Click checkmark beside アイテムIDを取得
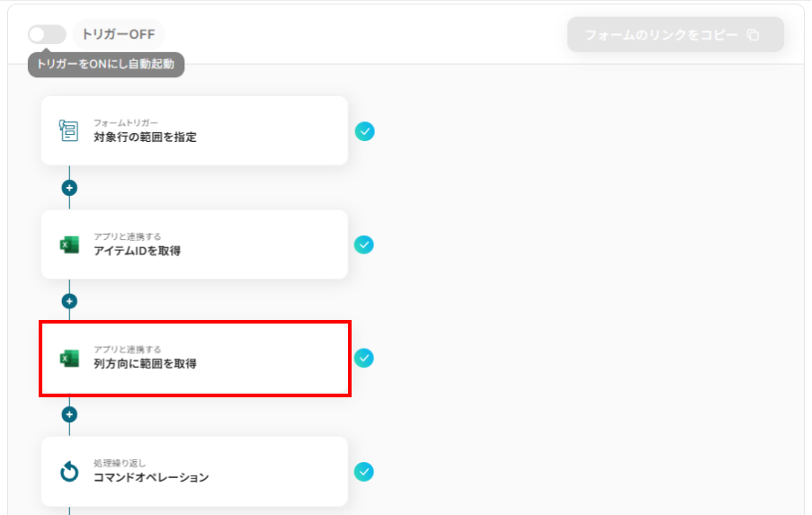Screen dimensions: 812x515 click(364, 244)
